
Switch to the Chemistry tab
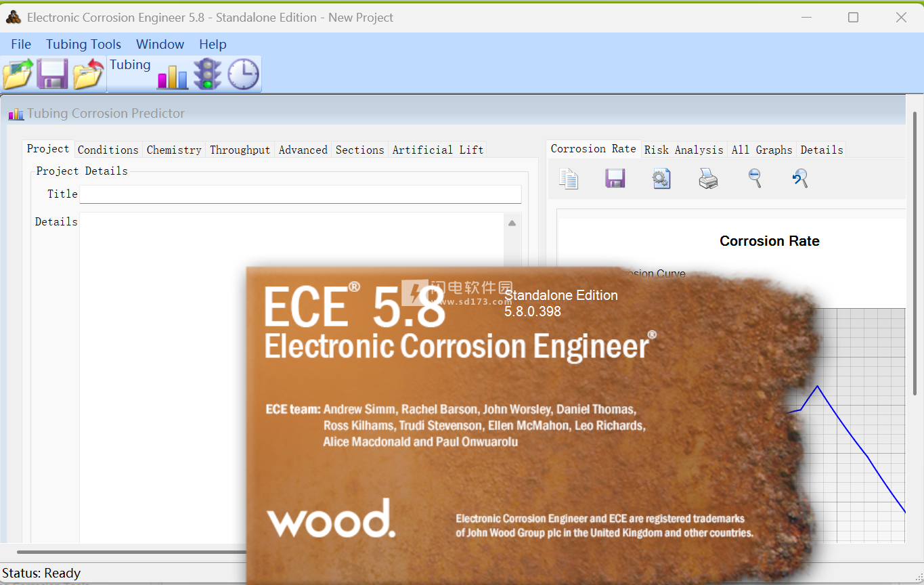tap(174, 150)
